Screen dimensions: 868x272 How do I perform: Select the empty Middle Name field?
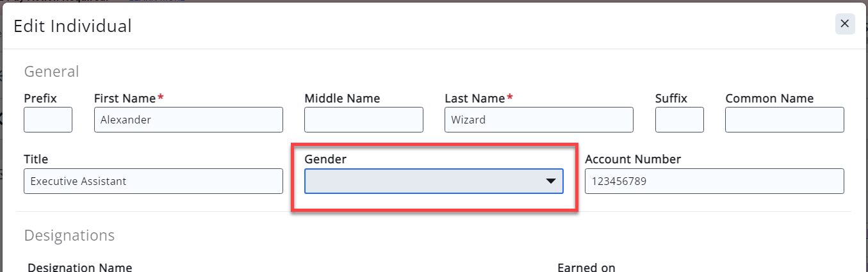pos(363,120)
